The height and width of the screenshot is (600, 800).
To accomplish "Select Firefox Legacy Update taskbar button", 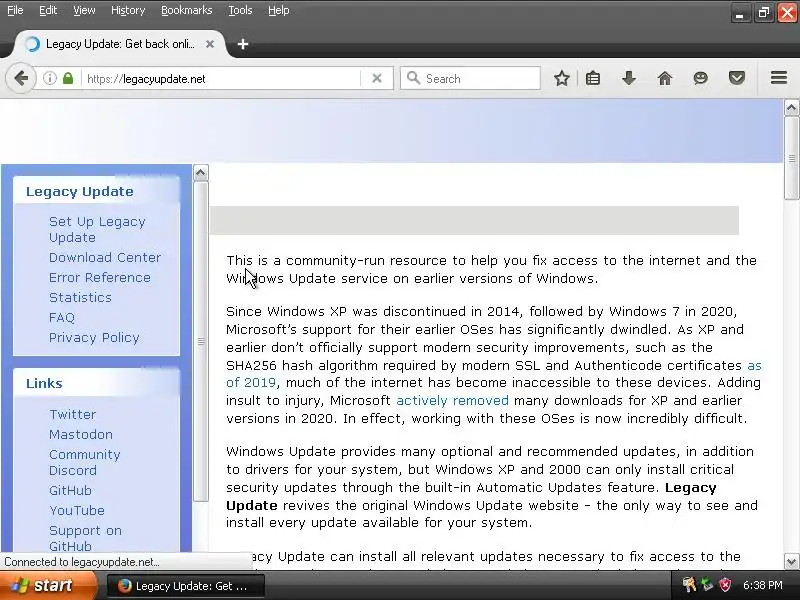I will (186, 586).
